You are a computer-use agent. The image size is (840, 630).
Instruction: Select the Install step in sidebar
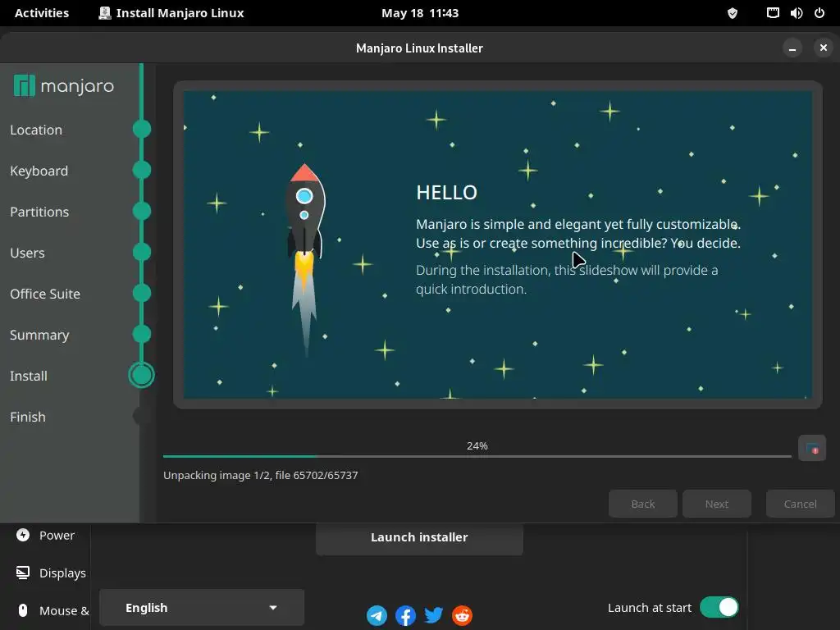[x=29, y=376]
